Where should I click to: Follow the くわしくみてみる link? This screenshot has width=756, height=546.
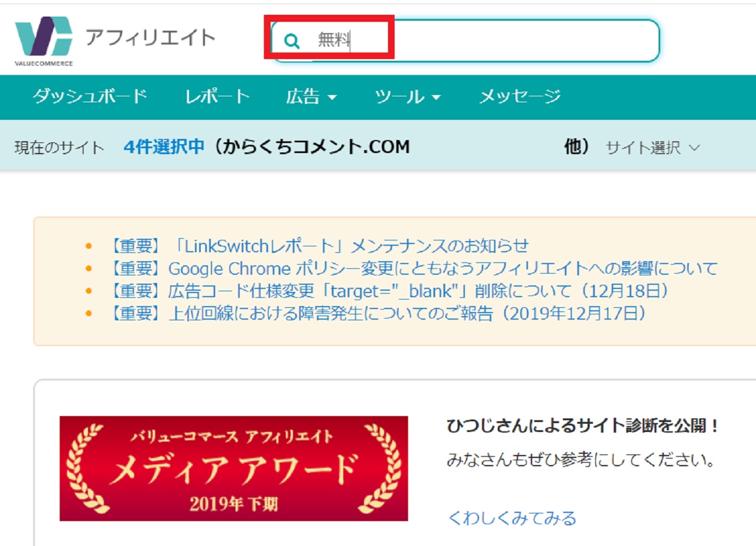[511, 518]
